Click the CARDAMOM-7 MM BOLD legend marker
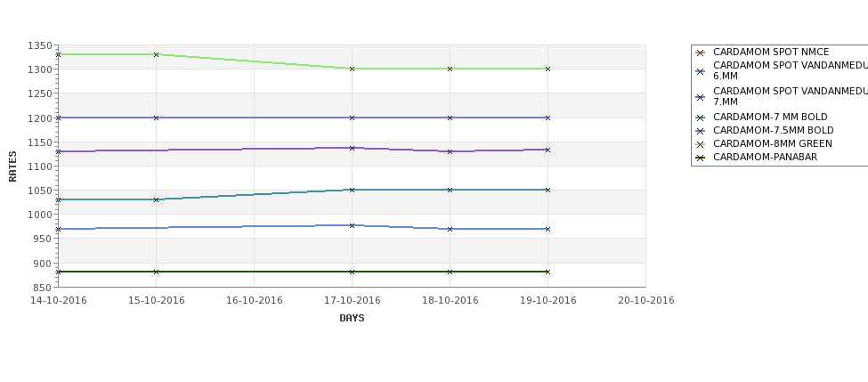The image size is (868, 382). (x=701, y=118)
